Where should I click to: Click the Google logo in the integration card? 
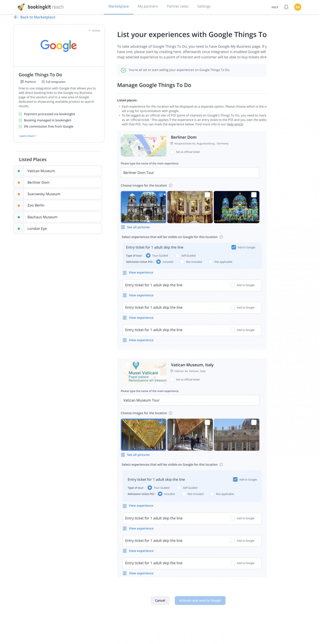click(59, 46)
